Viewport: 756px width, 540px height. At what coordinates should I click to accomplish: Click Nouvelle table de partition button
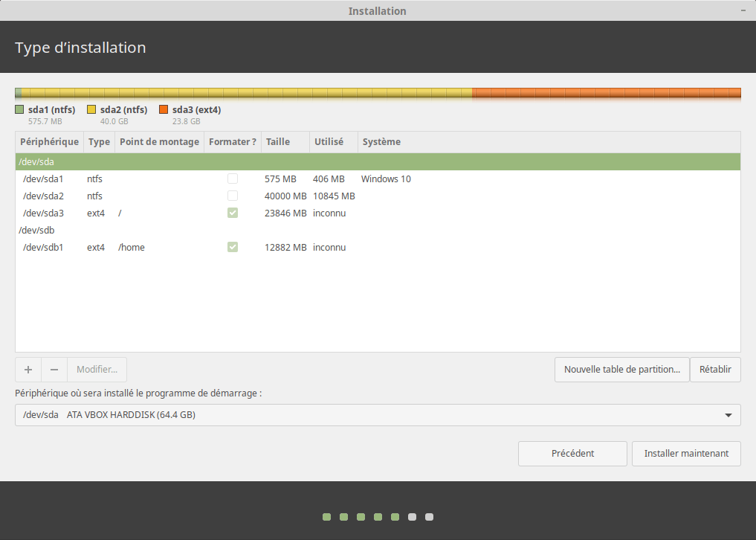621,370
